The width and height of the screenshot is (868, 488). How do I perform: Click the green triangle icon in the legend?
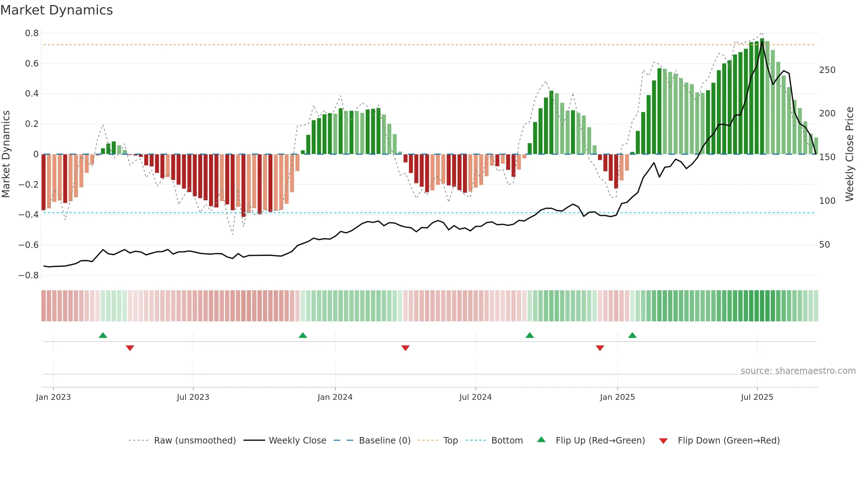[x=541, y=440]
